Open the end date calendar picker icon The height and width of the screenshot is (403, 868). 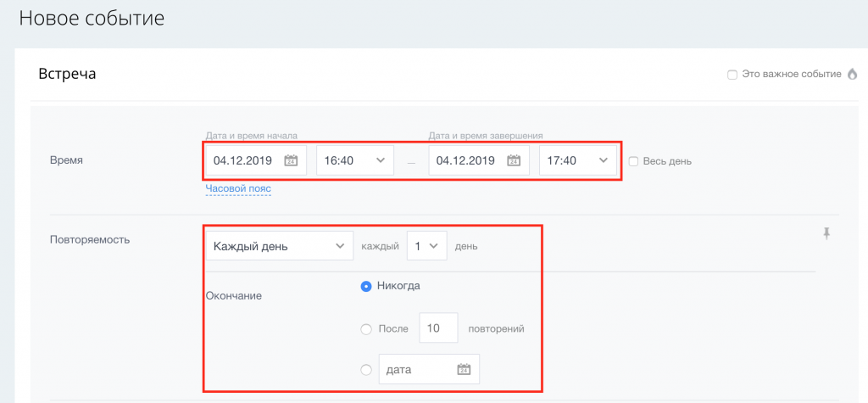(513, 160)
